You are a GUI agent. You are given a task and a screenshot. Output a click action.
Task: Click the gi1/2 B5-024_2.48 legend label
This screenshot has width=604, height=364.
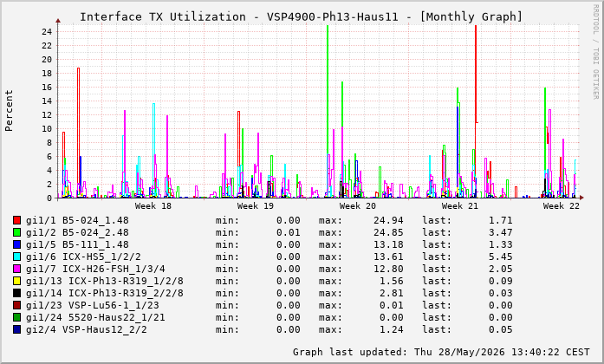coord(77,232)
